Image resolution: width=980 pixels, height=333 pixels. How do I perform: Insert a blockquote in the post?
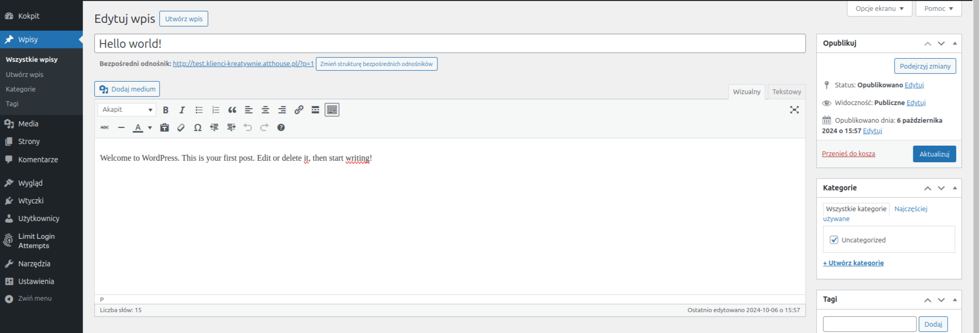232,110
